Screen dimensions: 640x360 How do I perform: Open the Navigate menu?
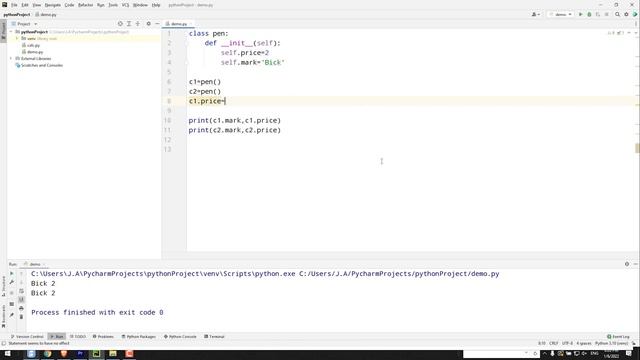53,5
